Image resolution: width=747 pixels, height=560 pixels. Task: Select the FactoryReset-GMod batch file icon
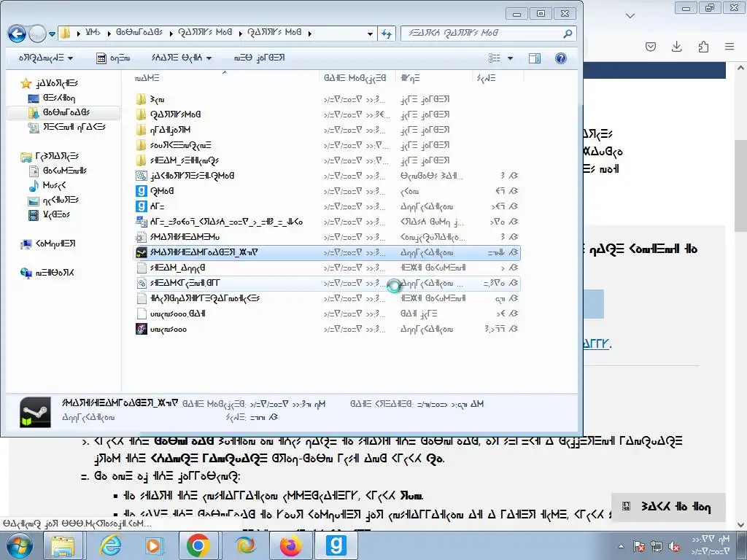(142, 176)
